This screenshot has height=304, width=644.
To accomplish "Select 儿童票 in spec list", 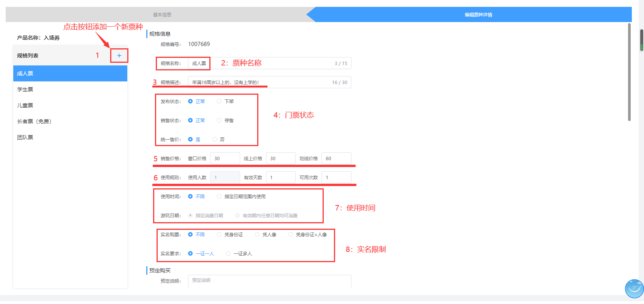I will point(25,105).
